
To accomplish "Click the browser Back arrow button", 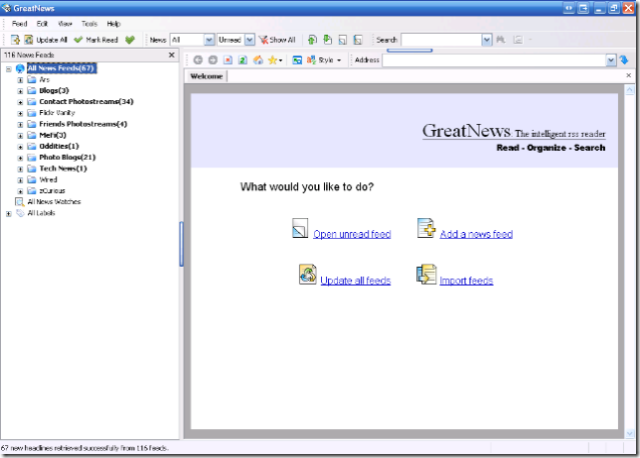I will pyautogui.click(x=198, y=60).
